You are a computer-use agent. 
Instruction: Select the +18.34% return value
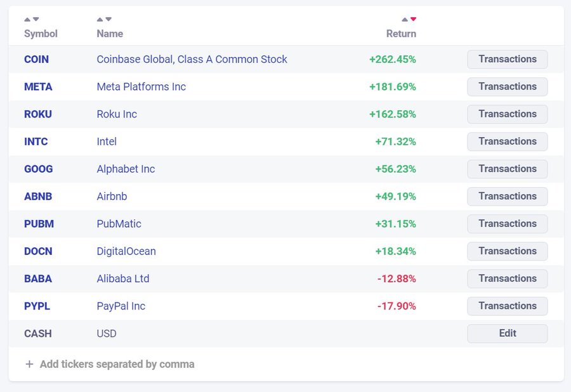[x=395, y=251]
